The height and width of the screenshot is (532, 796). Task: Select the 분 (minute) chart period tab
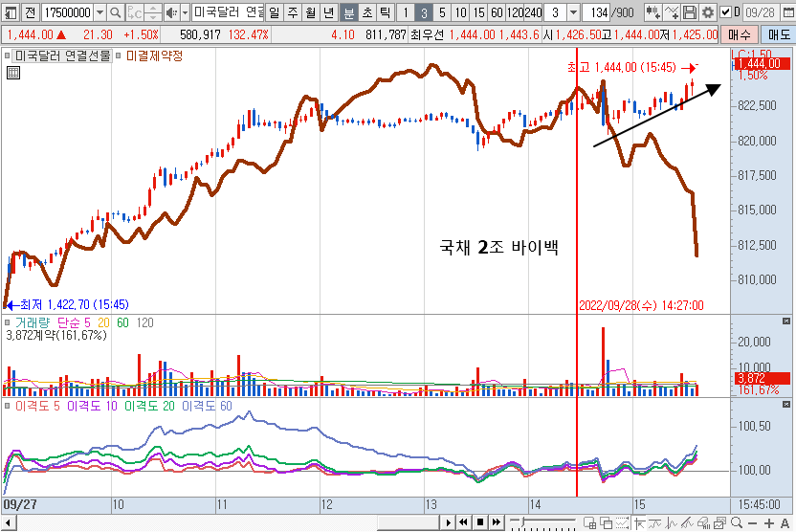point(348,12)
